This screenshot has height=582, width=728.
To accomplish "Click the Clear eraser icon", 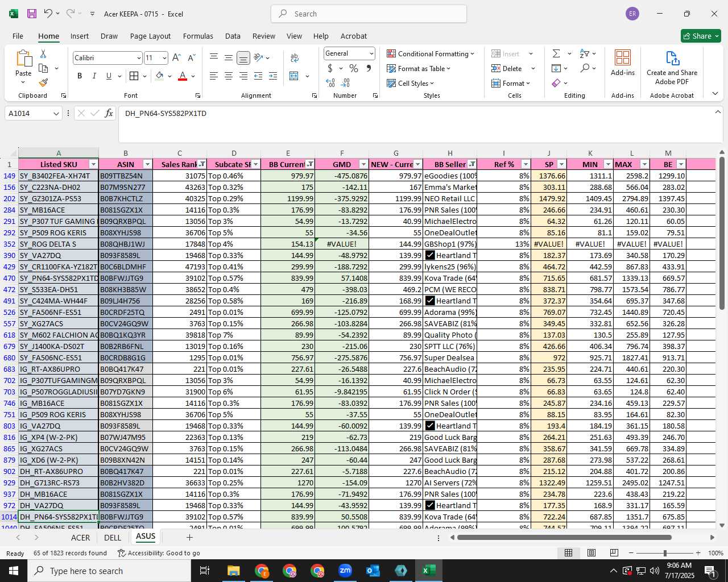I will (x=556, y=83).
